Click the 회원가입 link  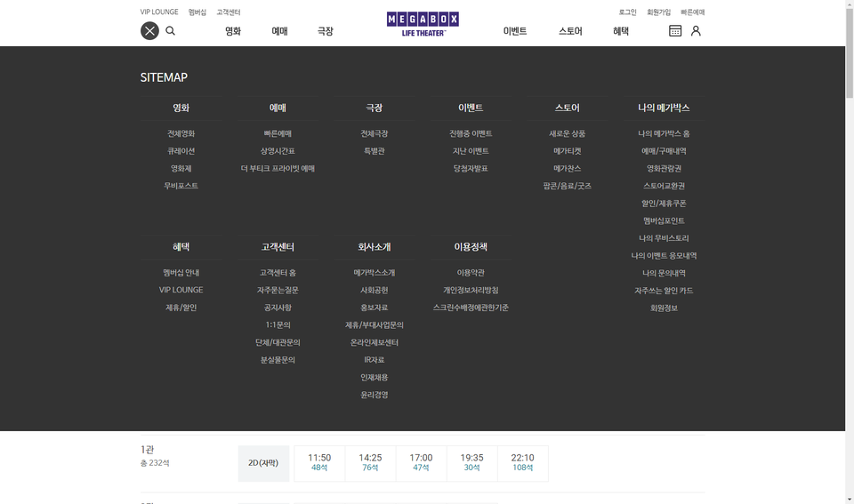click(x=658, y=12)
